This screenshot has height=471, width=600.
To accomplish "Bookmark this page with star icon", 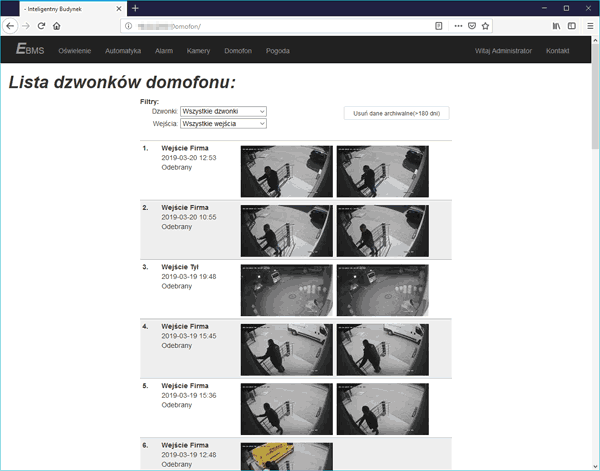I will 486,25.
